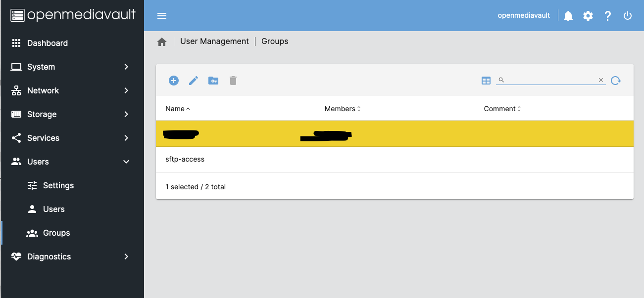
Task: Open the table column settings icon
Action: click(486, 81)
